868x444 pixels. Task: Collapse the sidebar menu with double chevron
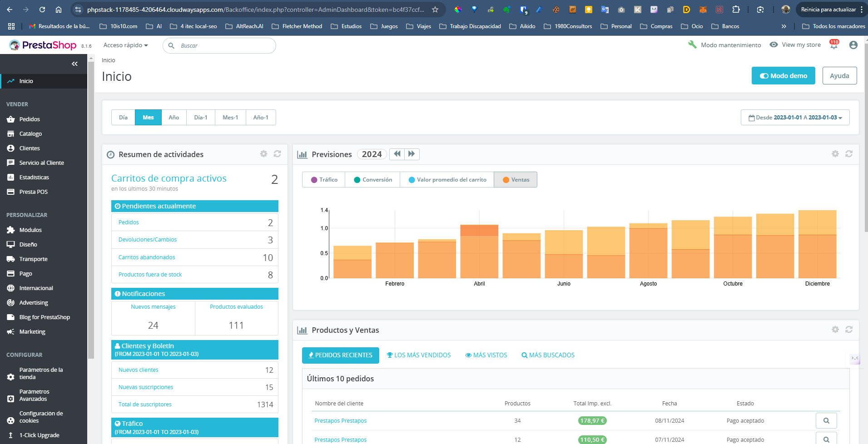click(74, 64)
